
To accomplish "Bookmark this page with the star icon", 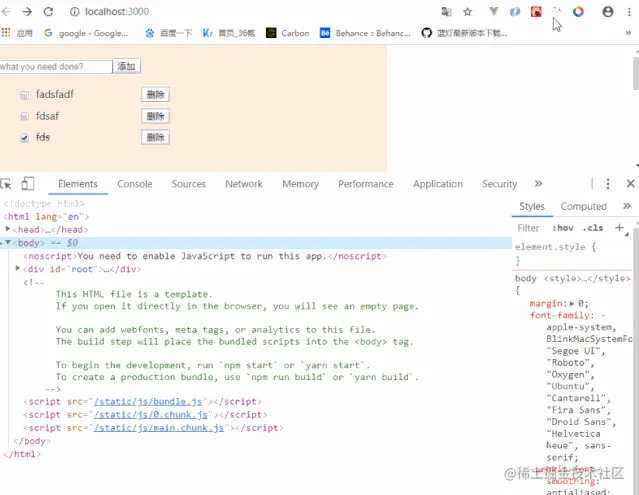I will 467,12.
